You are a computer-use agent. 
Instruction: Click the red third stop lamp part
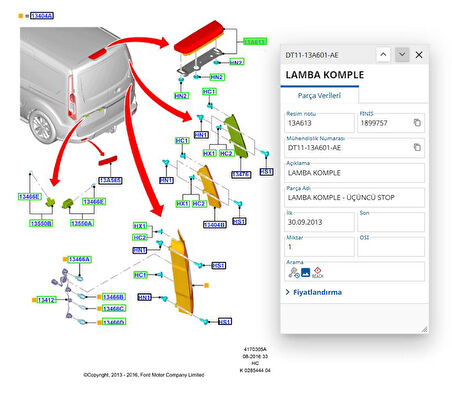199,37
